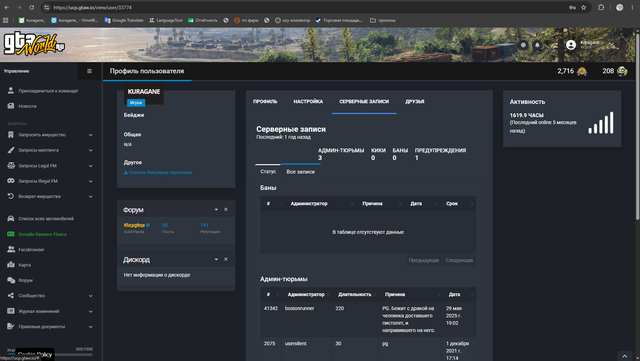Click the Запросить имущество building icon

[11, 135]
